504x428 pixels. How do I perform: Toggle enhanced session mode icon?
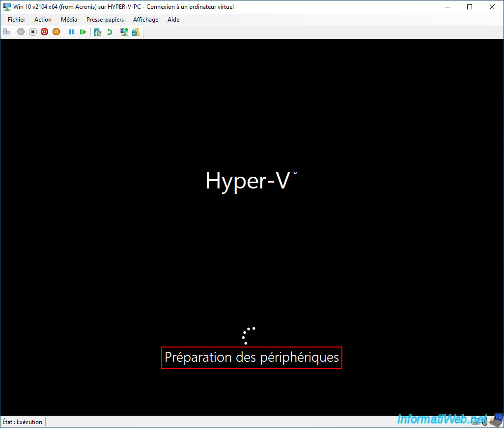point(124,32)
